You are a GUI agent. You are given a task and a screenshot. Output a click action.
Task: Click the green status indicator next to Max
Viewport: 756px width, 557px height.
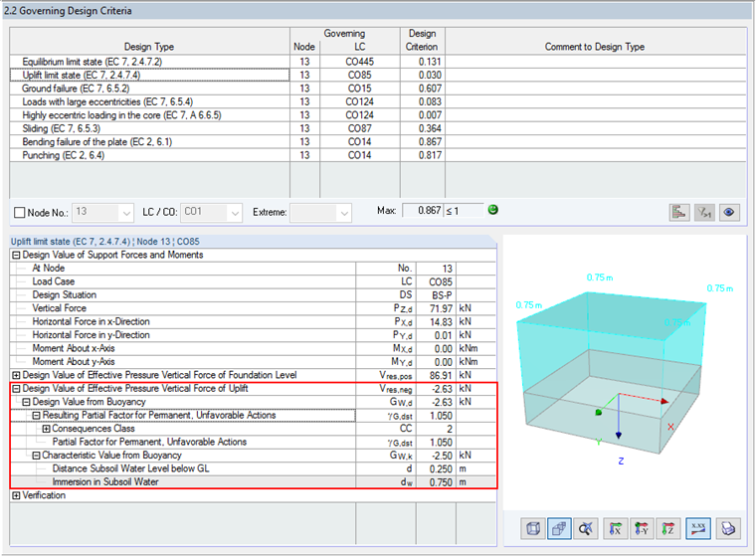(x=492, y=210)
